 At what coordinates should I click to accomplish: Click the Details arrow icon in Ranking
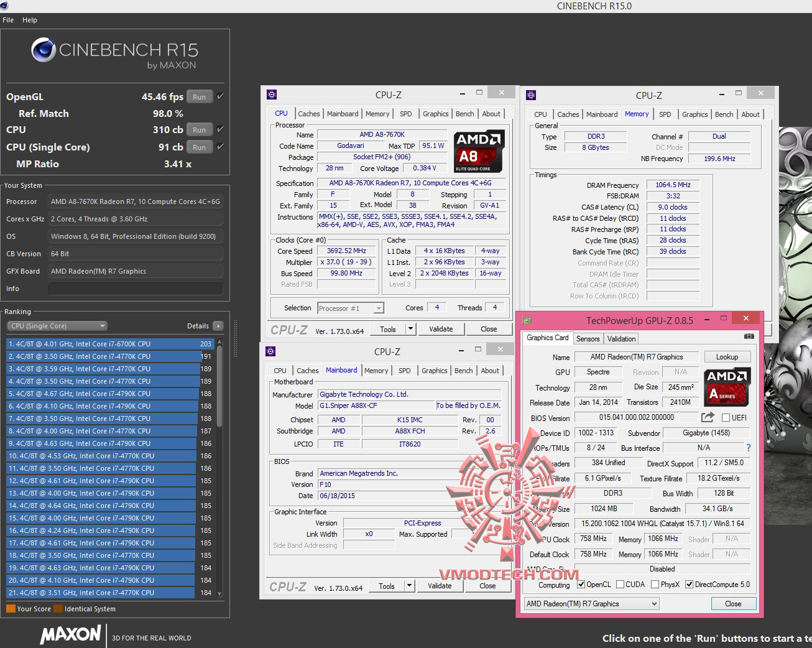click(218, 326)
